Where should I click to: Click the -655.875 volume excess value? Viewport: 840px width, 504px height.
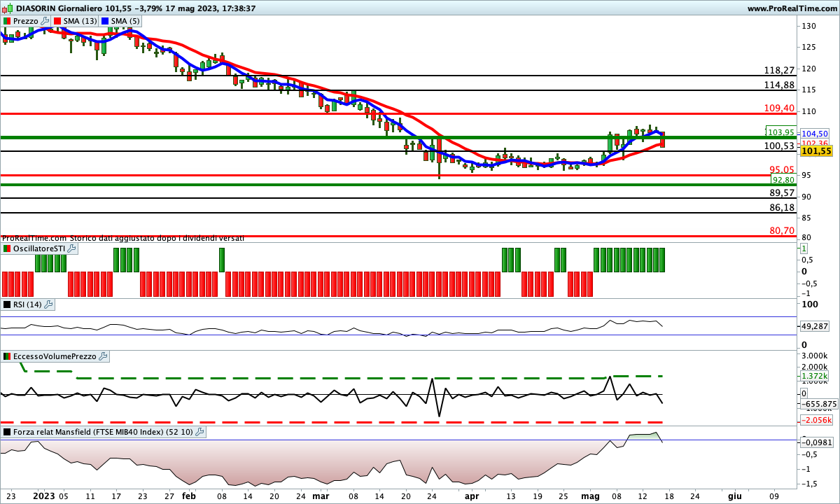[819, 404]
